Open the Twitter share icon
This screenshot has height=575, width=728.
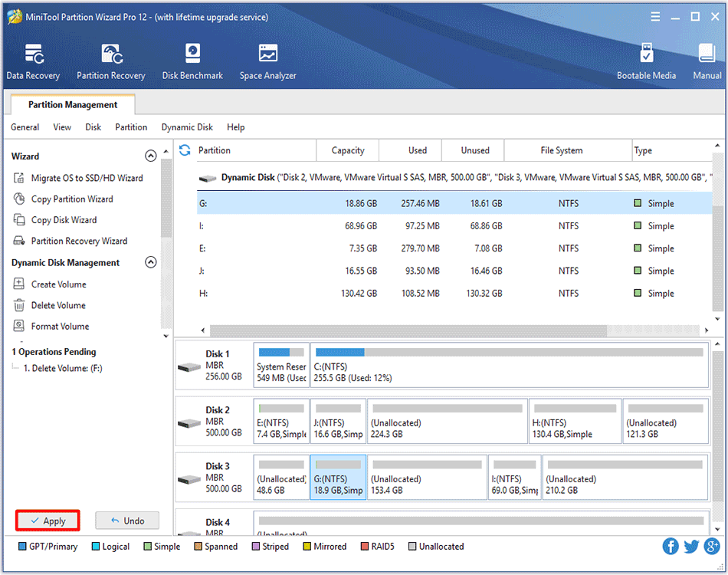coord(691,546)
